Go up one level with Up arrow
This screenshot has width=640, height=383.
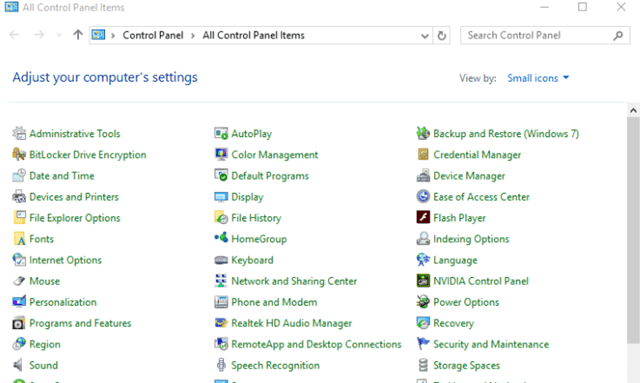tap(78, 35)
